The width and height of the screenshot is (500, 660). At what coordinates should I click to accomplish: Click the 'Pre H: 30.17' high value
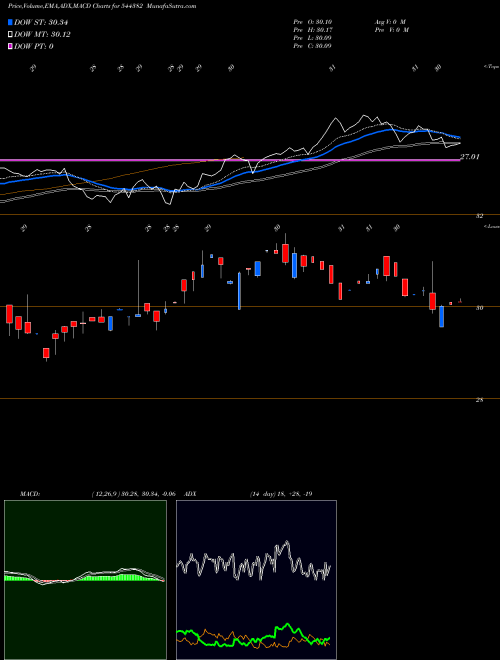click(313, 30)
